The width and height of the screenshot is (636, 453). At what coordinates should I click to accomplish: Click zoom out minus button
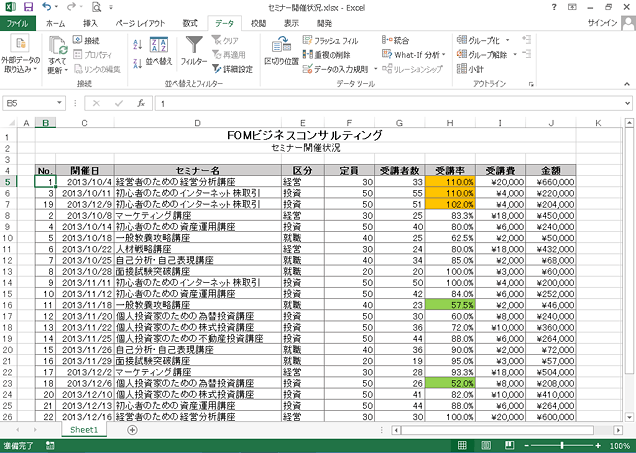526,445
